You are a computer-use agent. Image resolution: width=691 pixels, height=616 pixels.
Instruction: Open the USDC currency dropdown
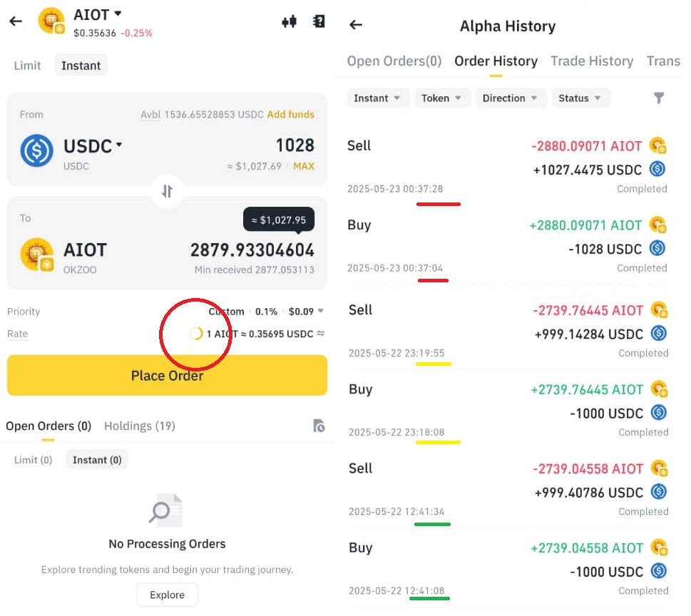[x=93, y=146]
